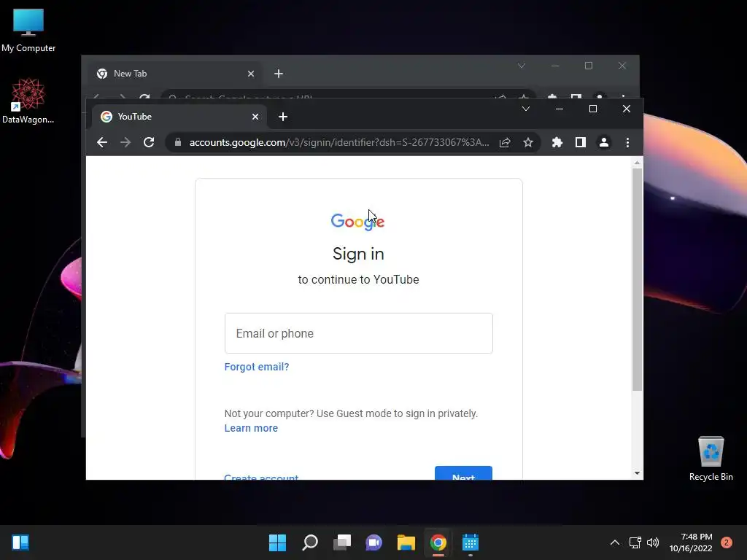747x560 pixels.
Task: Open the Chrome profile avatar
Action: coord(603,142)
